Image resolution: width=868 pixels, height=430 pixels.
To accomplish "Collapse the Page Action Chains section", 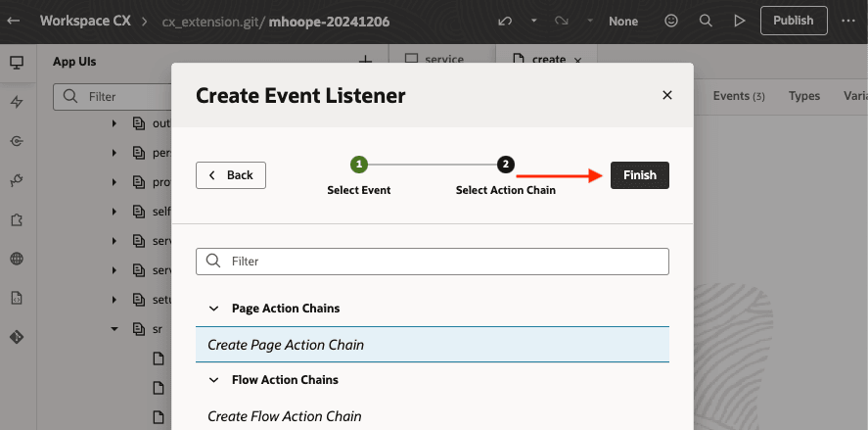I will (x=213, y=309).
